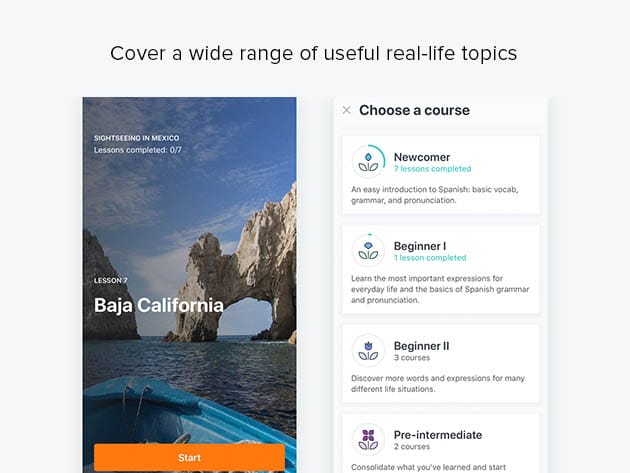Click the Pre-intermediate purple flower icon
The width and height of the screenshot is (630, 473).
[x=368, y=439]
